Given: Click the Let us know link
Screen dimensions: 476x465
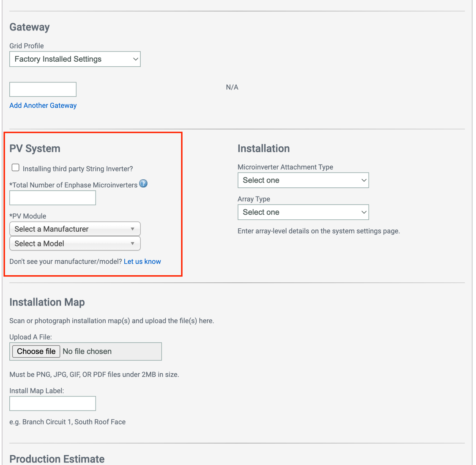Looking at the screenshot, I should click(x=142, y=261).
